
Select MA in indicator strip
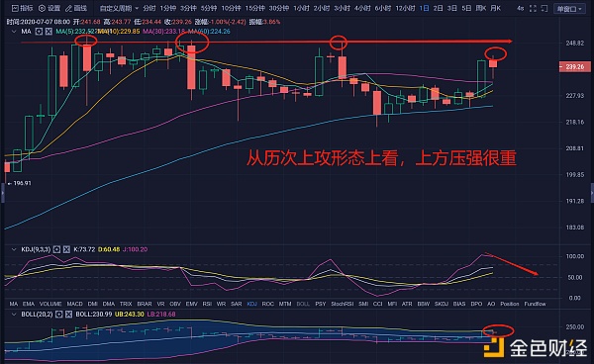click(x=13, y=304)
